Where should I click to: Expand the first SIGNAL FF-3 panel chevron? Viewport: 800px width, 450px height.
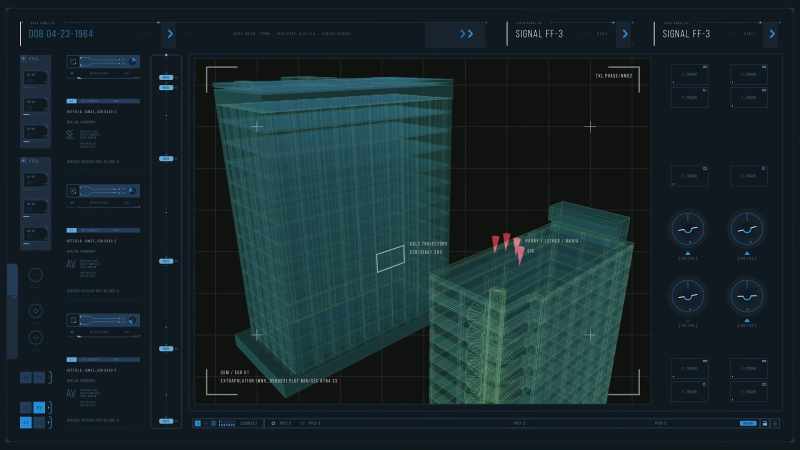pos(625,34)
